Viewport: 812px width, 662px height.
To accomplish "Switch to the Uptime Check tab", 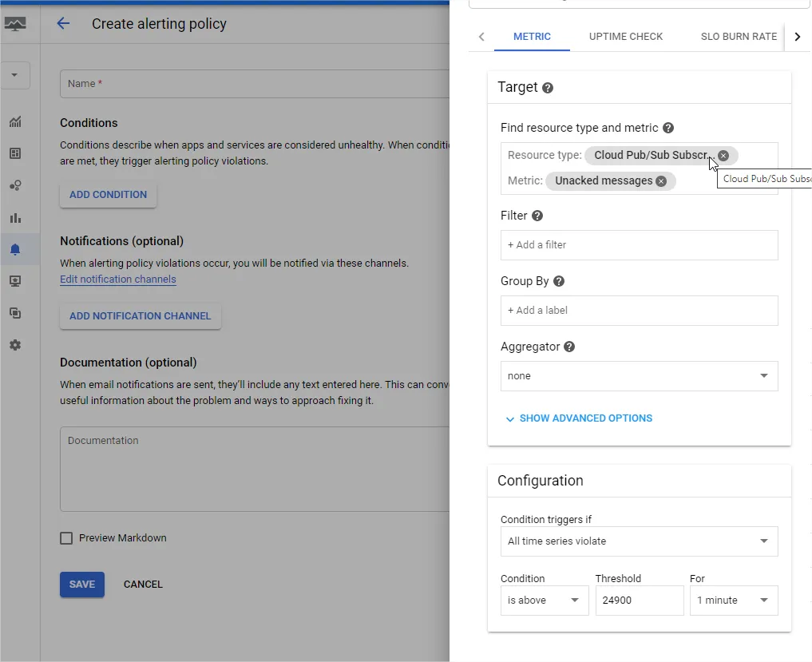I will point(626,37).
